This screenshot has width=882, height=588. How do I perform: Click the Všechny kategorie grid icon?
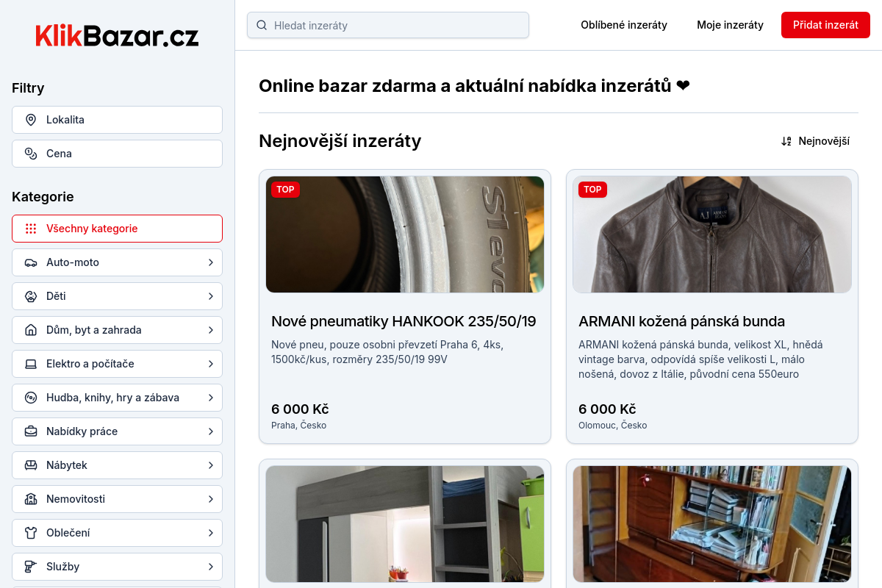31,229
